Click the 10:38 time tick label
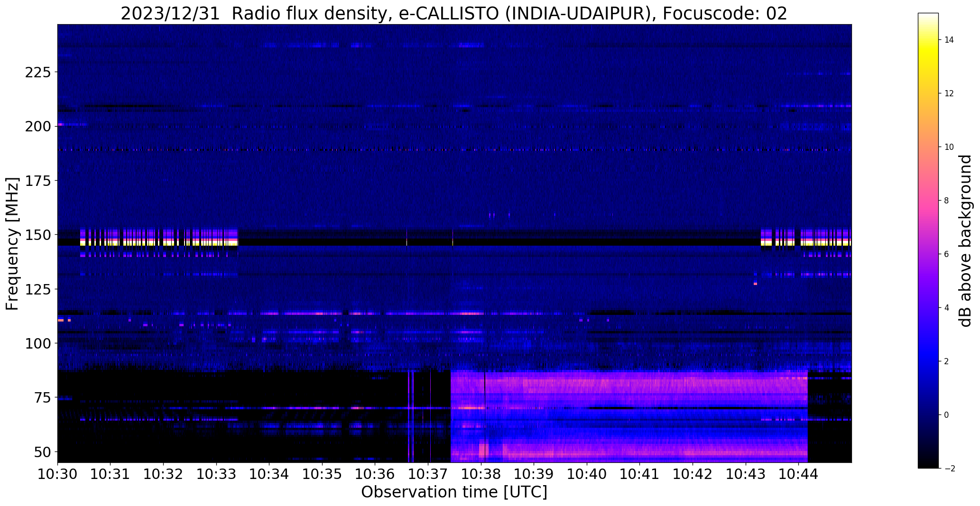980x506 pixels. coord(481,474)
